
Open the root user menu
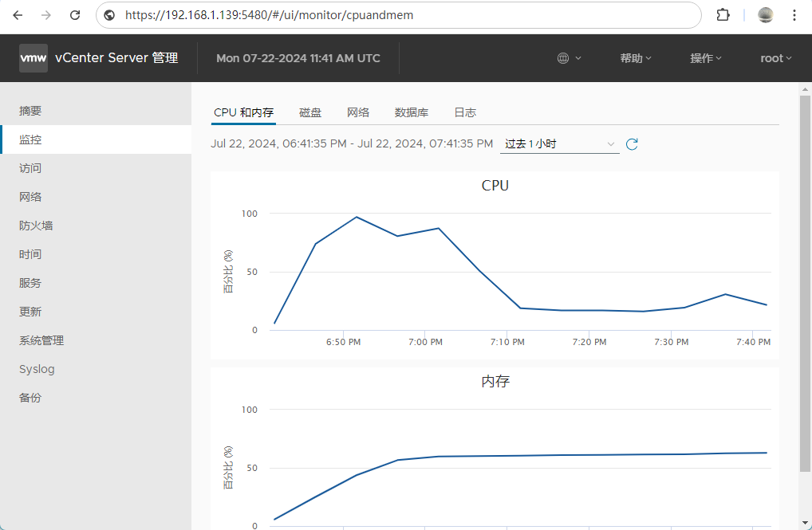(776, 58)
